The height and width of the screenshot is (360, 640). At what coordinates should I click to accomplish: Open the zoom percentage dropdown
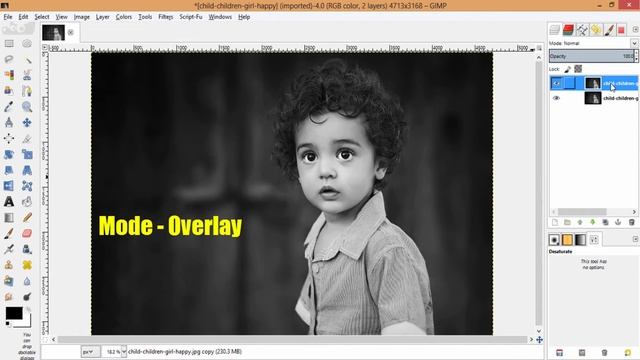[124, 351]
